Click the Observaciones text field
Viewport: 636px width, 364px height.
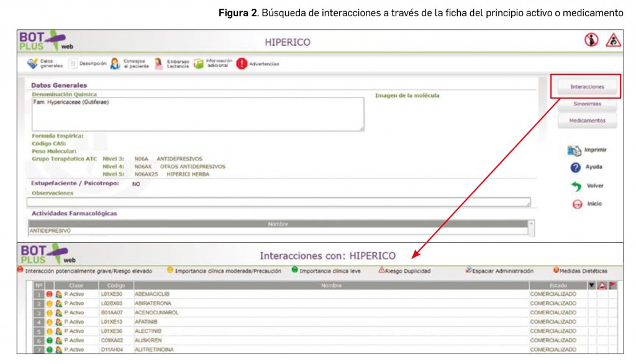278,202
